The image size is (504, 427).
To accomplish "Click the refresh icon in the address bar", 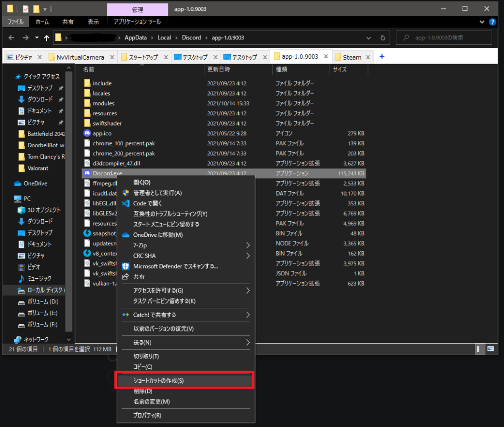I will [x=383, y=37].
